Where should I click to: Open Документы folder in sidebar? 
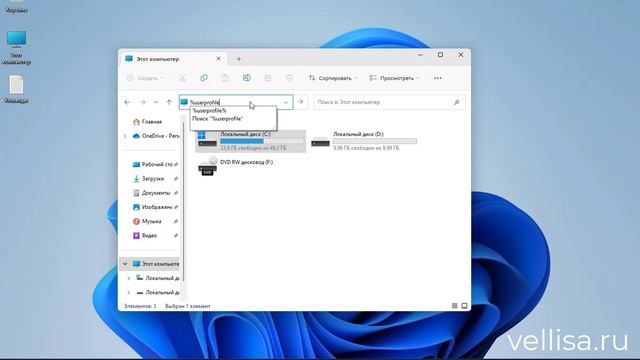click(x=151, y=193)
